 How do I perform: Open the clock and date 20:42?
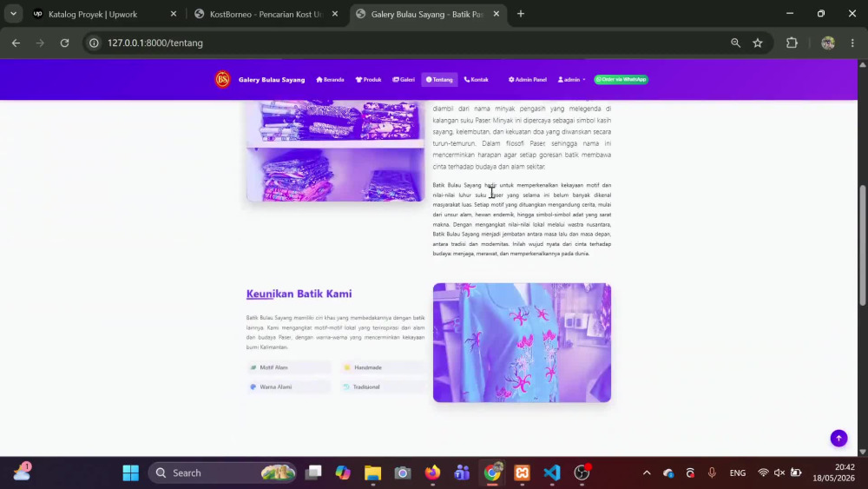[x=833, y=472]
